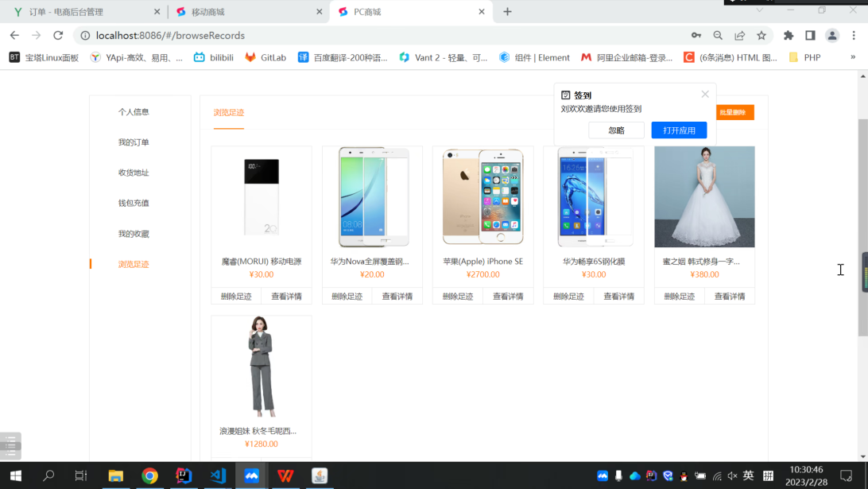Open 收货地址 in the sidebar
The height and width of the screenshot is (489, 868).
click(134, 173)
